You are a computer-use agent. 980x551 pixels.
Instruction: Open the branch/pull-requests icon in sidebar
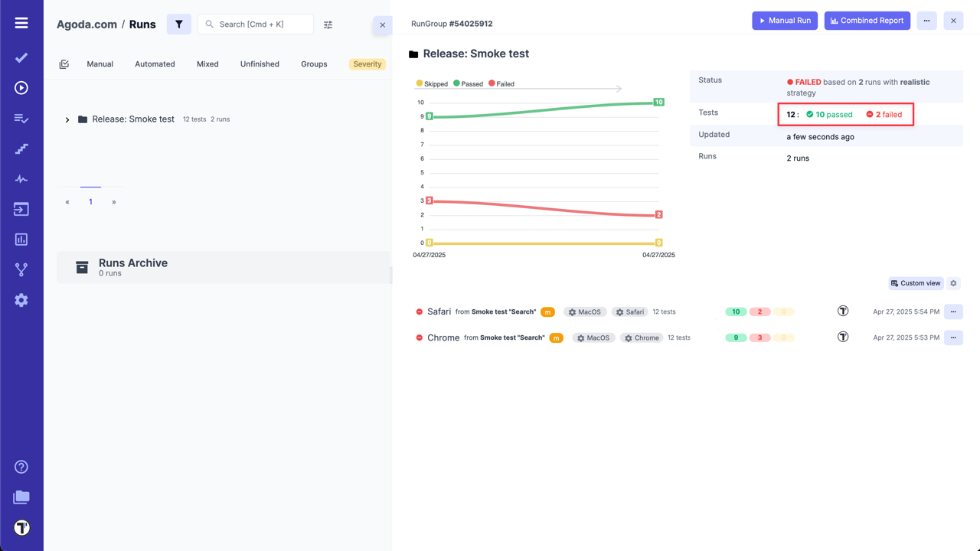pyautogui.click(x=20, y=269)
